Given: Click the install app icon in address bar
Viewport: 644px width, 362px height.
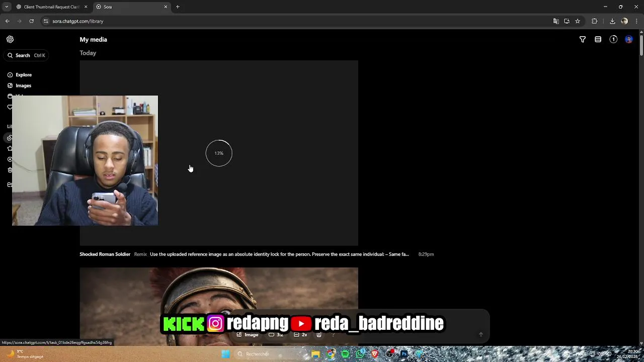Looking at the screenshot, I should [567, 21].
